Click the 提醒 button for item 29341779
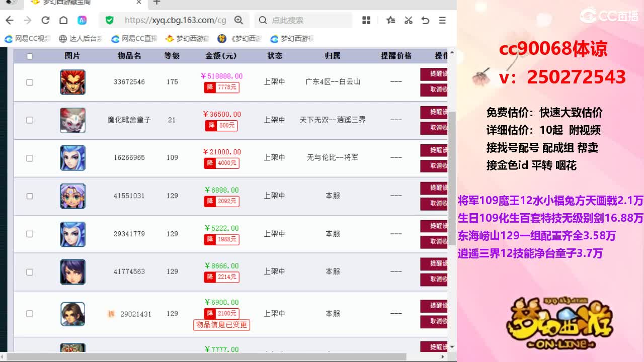This screenshot has height=362, width=644. tap(434, 226)
